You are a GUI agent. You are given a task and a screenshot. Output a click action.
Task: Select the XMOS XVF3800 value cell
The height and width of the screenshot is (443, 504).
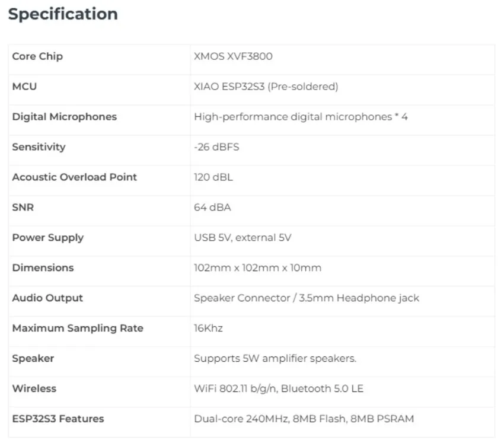pos(233,57)
